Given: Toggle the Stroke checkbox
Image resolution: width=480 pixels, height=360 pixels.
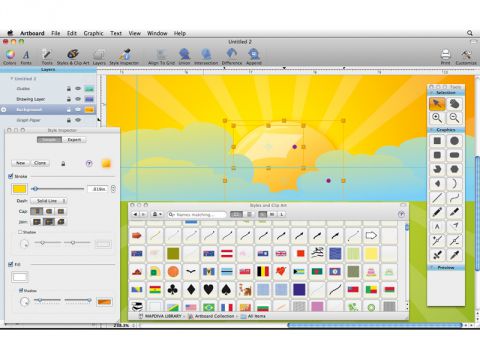Looking at the screenshot, I should [x=10, y=176].
